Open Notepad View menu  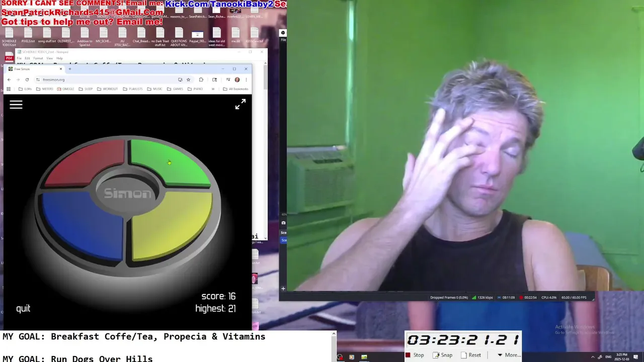coord(49,58)
